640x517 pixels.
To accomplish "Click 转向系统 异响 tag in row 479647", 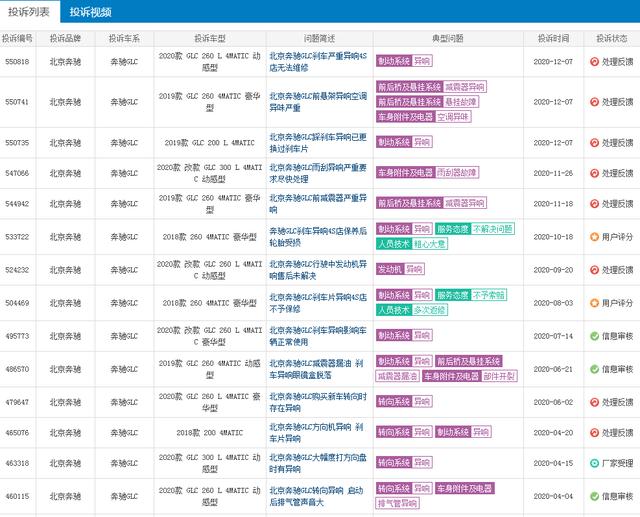I will click(404, 402).
